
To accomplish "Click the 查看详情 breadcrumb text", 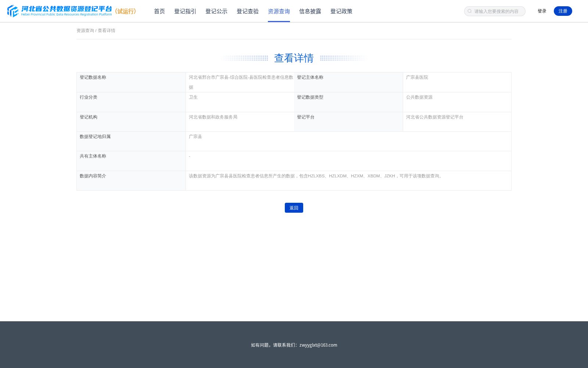I will tap(107, 31).
